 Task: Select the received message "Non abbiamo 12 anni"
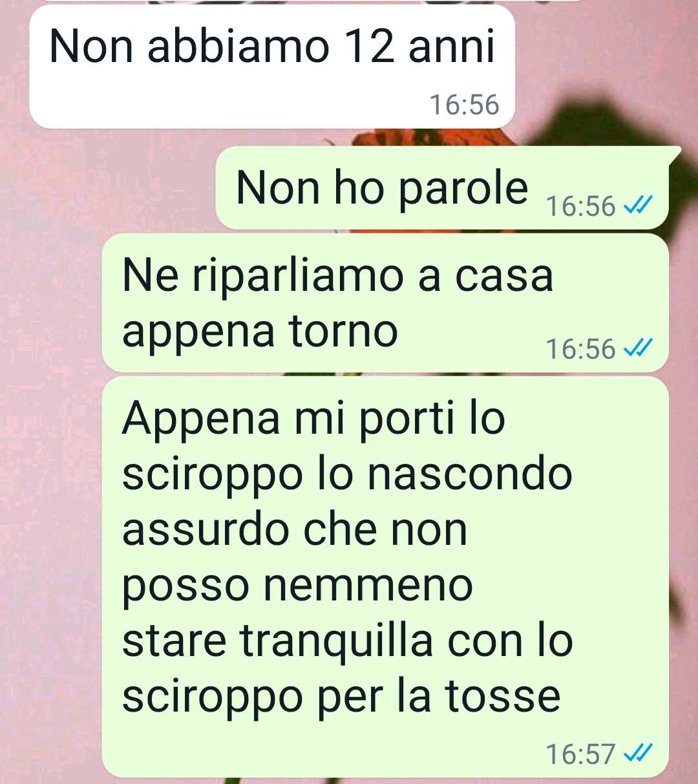[272, 67]
